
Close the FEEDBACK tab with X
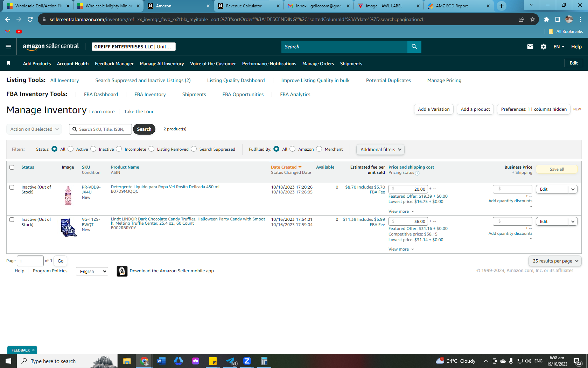33,350
